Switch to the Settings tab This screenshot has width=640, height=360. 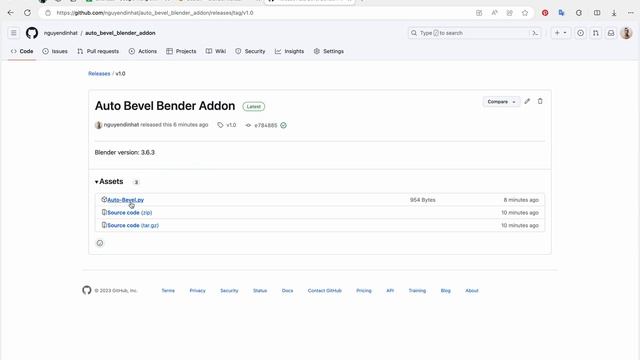point(329,51)
